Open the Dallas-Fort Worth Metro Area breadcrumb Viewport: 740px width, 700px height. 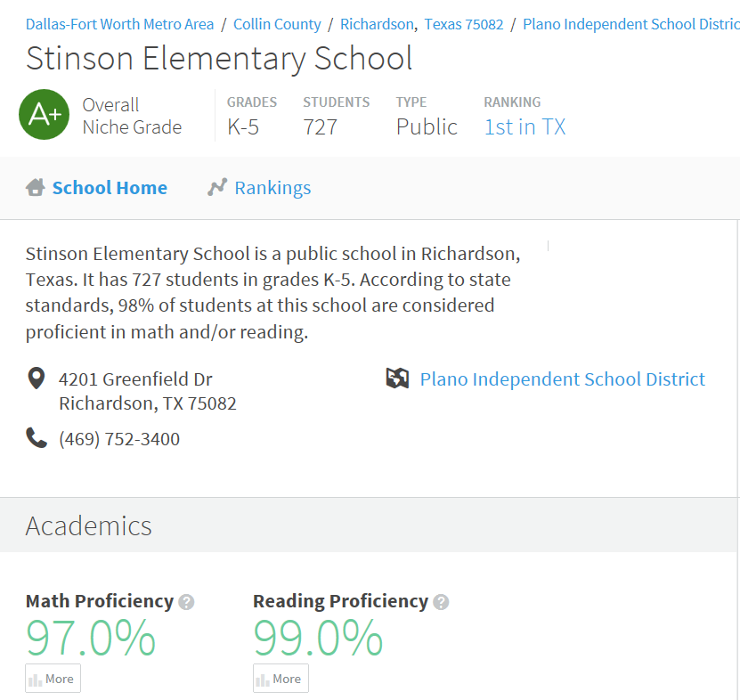[119, 24]
